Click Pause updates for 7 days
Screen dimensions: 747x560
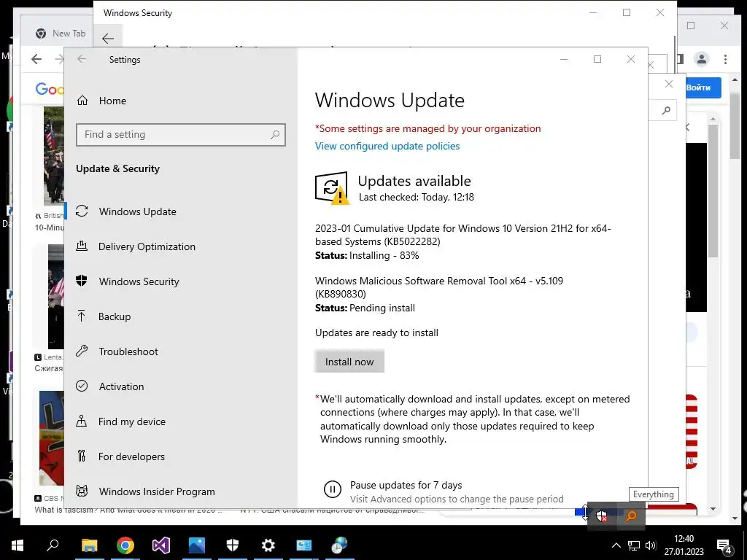click(x=406, y=485)
